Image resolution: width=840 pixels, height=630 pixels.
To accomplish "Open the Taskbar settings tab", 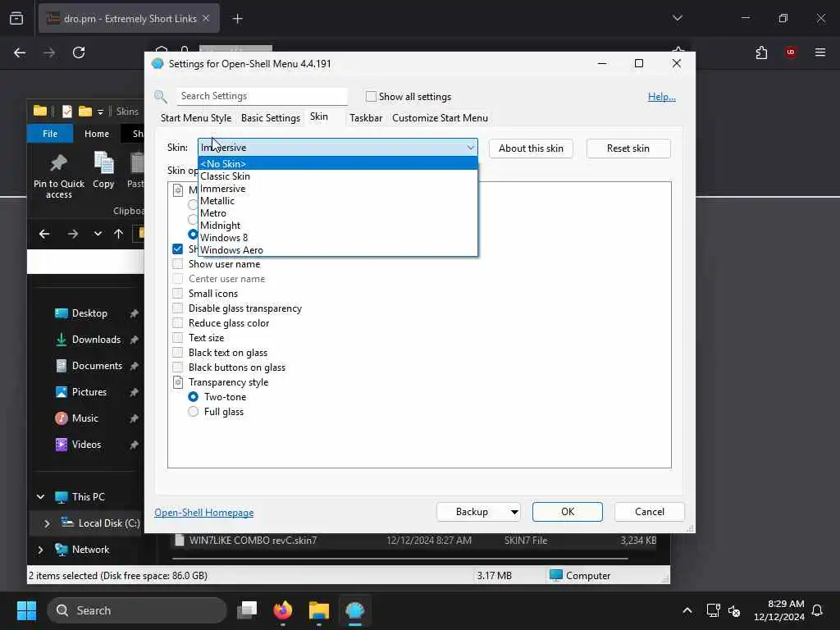I will 366,118.
